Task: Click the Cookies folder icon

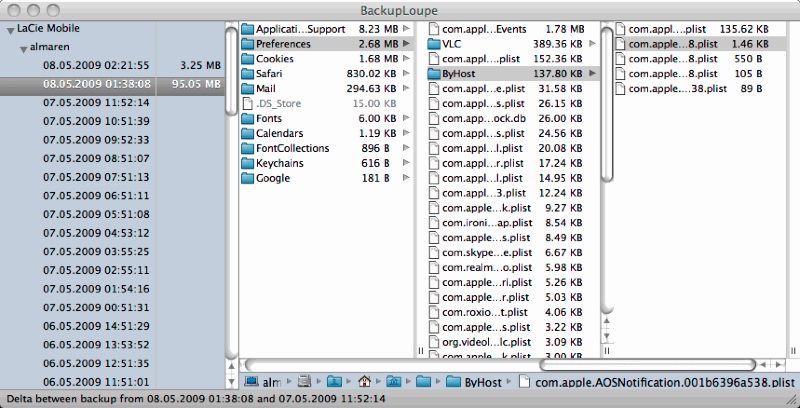Action: point(247,59)
